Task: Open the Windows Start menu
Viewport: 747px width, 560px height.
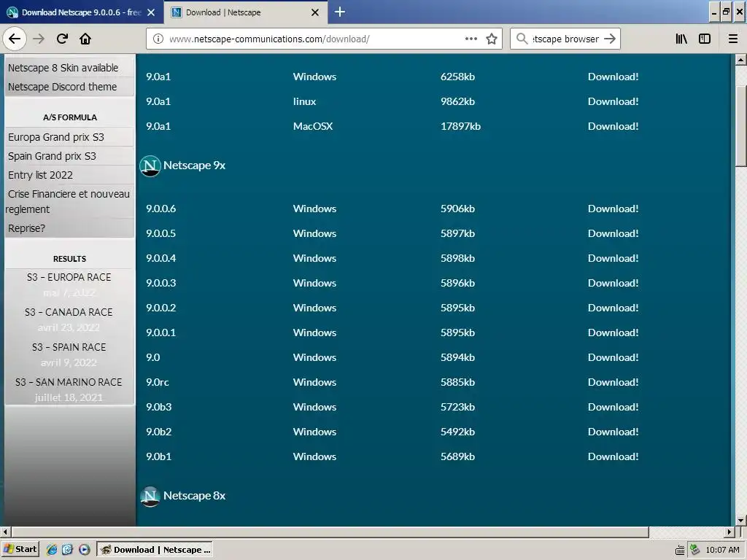Action: click(x=20, y=549)
